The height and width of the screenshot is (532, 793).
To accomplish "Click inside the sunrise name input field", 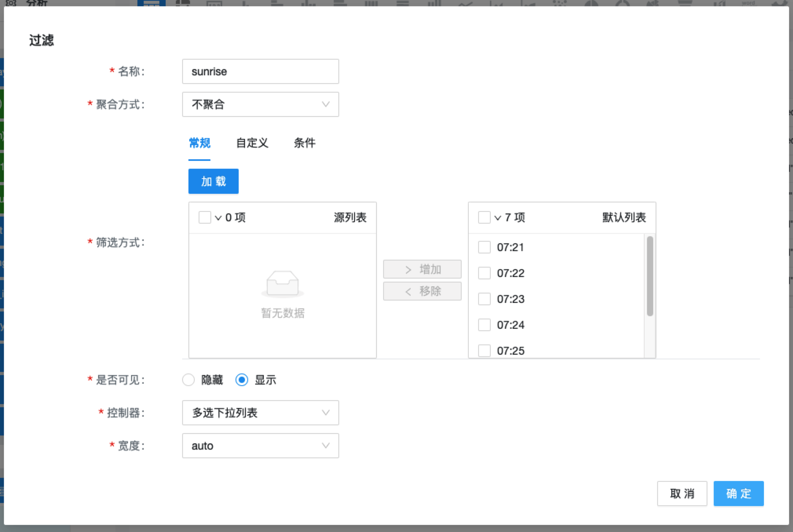I will (x=260, y=71).
